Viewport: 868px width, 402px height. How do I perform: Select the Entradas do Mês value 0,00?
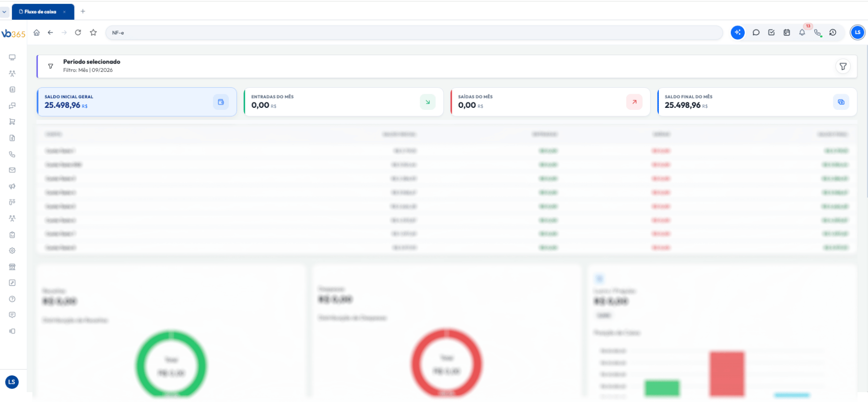(x=260, y=105)
